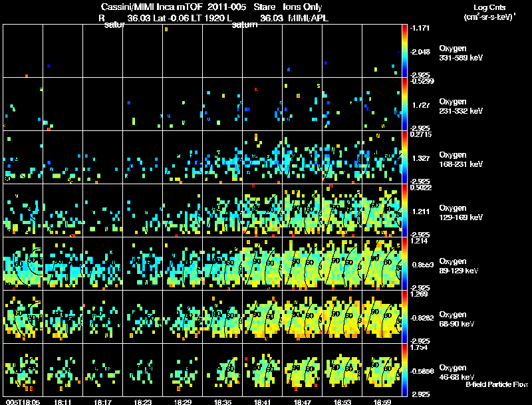Click the color bar beside 46-68 keV row
The image size is (532, 405).
(404, 370)
